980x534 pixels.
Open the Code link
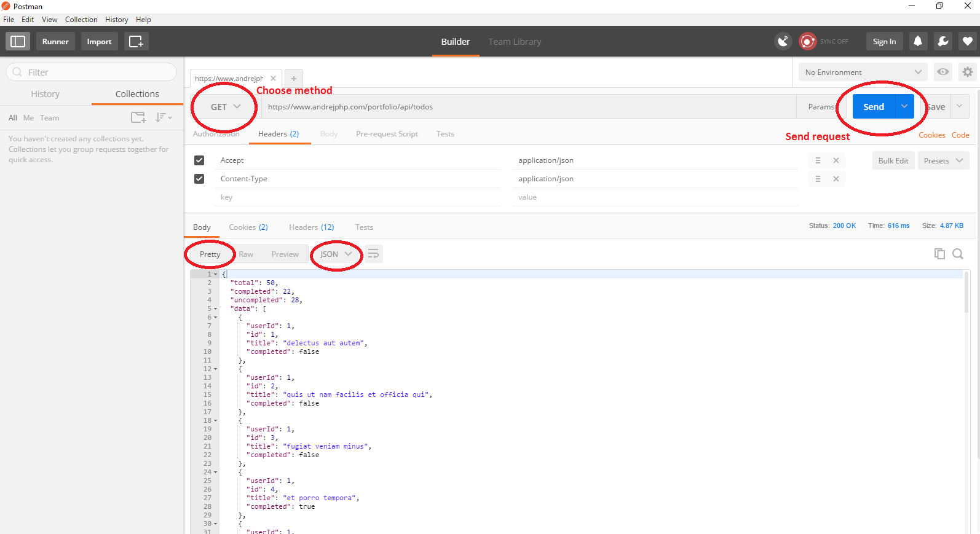(960, 135)
